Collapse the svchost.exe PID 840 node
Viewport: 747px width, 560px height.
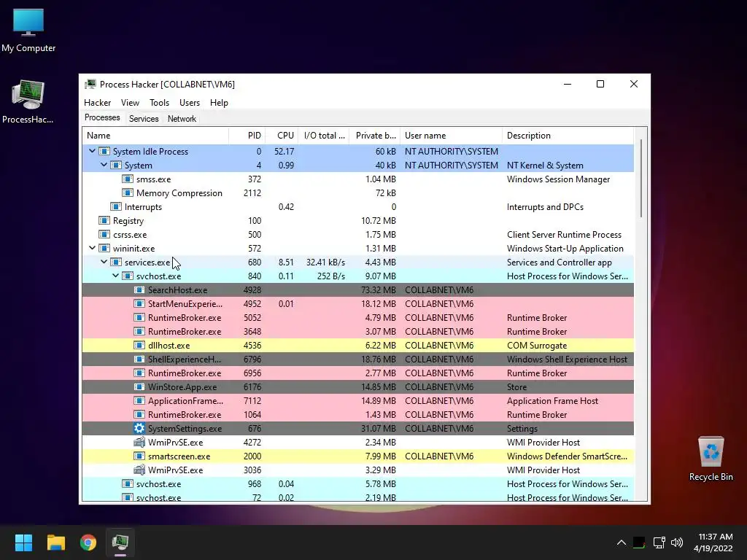[x=115, y=276]
